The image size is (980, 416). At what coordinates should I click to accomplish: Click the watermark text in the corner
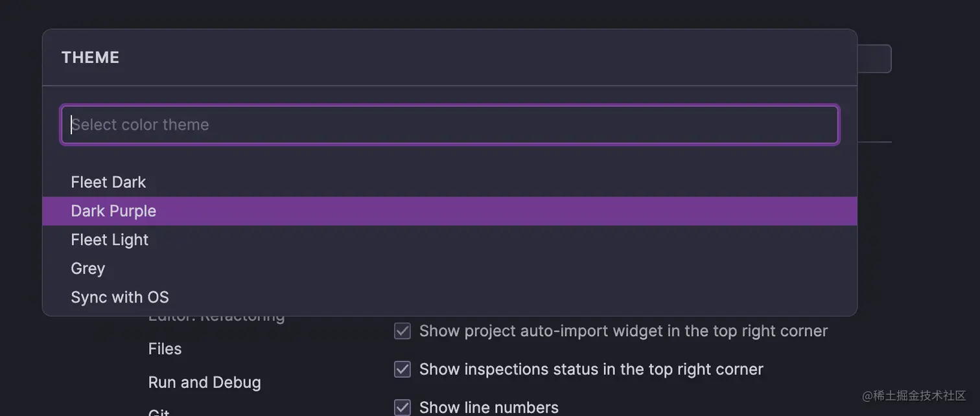click(x=914, y=395)
